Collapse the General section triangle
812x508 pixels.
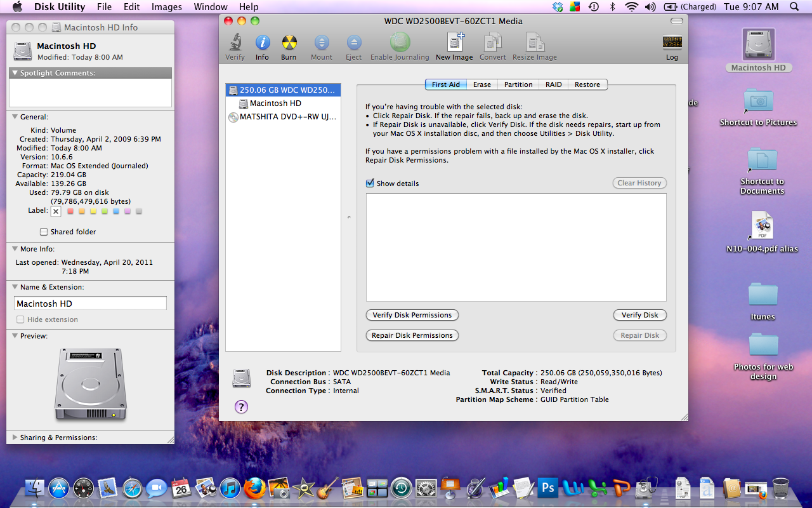point(15,117)
